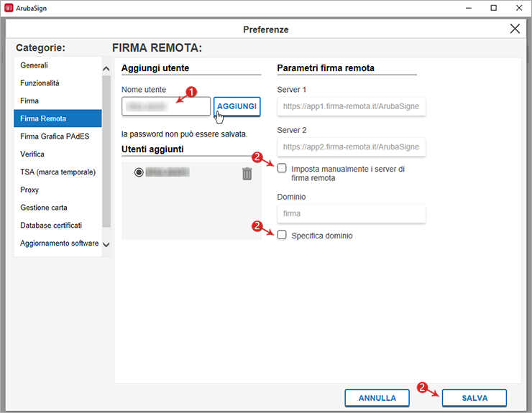532x413 pixels.
Task: Open Firma Grafica PAdES settings
Action: (x=58, y=136)
